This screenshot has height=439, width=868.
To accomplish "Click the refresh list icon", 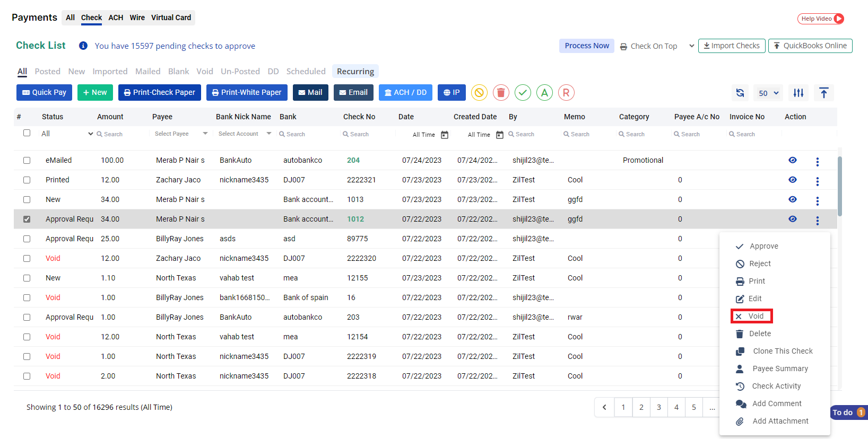I will tap(740, 93).
